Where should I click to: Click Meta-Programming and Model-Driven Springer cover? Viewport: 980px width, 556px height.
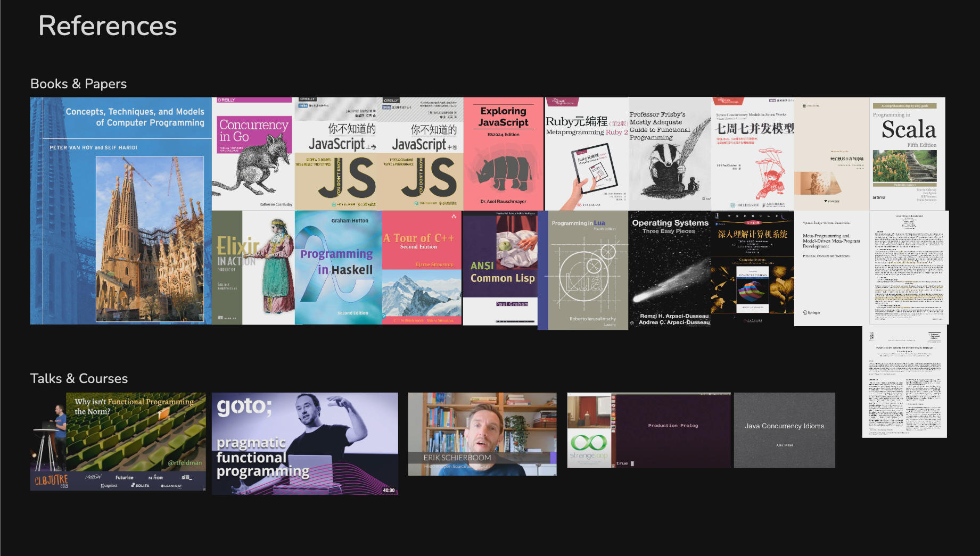(831, 269)
